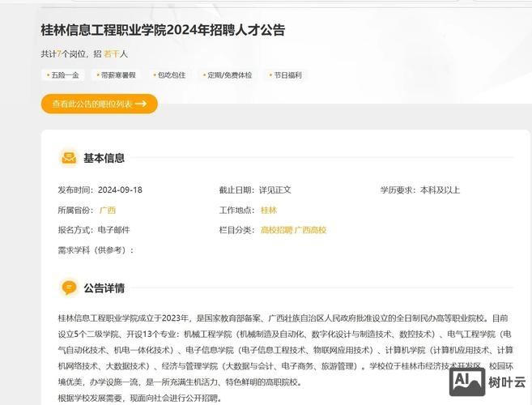Click the 包吃包住 benefit tag
The width and height of the screenshot is (532, 405).
[x=170, y=75]
